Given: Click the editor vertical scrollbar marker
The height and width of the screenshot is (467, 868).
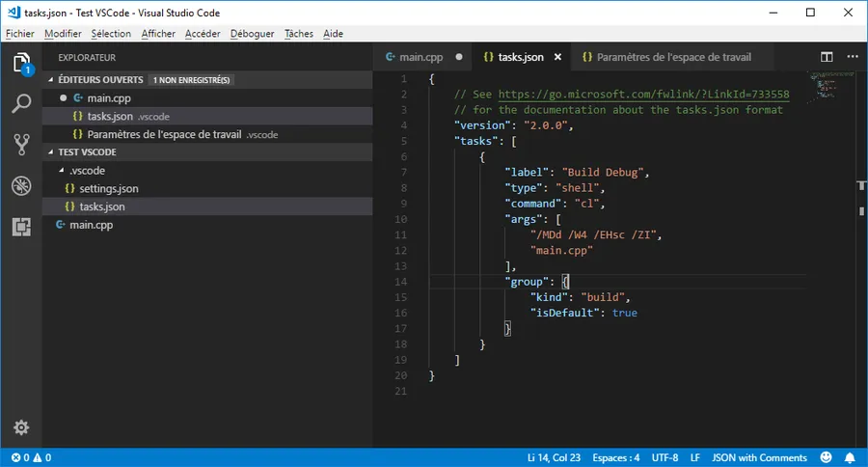Looking at the screenshot, I should pyautogui.click(x=862, y=185).
